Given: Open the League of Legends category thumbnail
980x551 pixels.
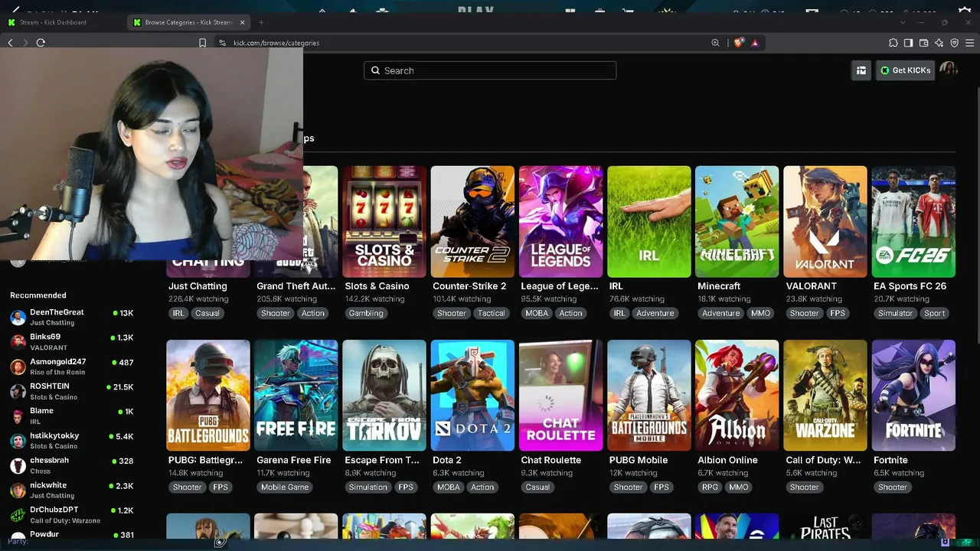Looking at the screenshot, I should pyautogui.click(x=560, y=222).
